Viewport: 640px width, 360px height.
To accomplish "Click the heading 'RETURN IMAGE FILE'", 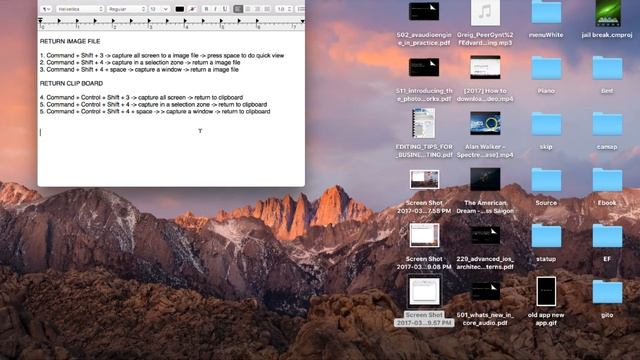I will (70, 41).
